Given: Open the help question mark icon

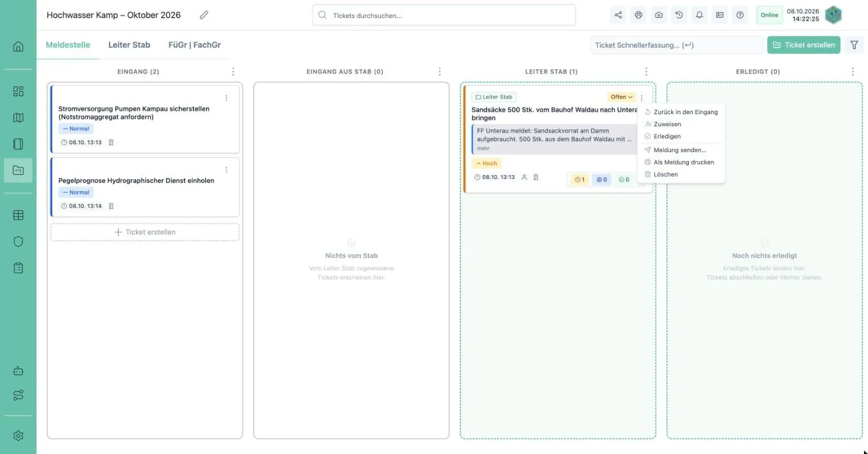Looking at the screenshot, I should tap(740, 15).
